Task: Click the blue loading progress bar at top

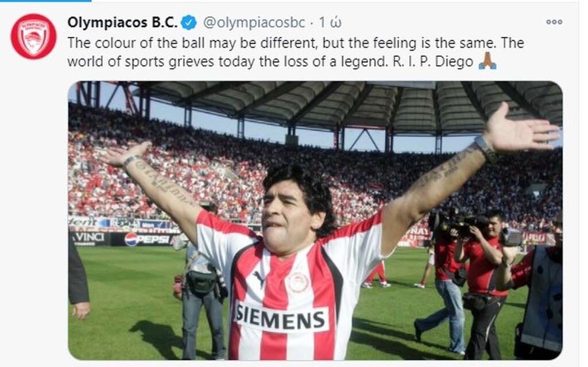Action: click(x=45, y=1)
